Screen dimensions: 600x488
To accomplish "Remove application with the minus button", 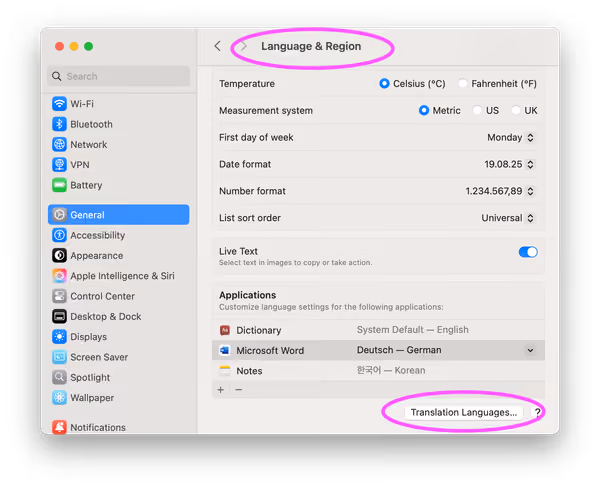I will click(239, 390).
